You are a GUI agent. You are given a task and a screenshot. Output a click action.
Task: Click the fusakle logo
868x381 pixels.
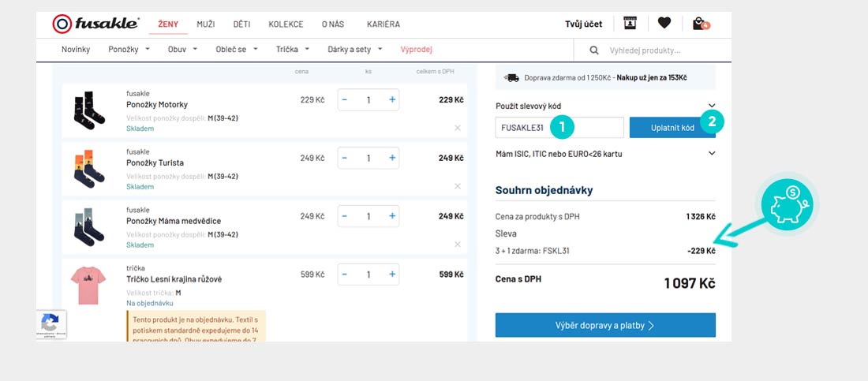[96, 24]
